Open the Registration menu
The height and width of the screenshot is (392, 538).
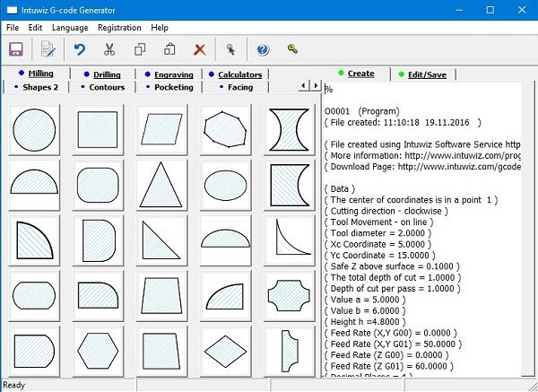click(x=119, y=28)
